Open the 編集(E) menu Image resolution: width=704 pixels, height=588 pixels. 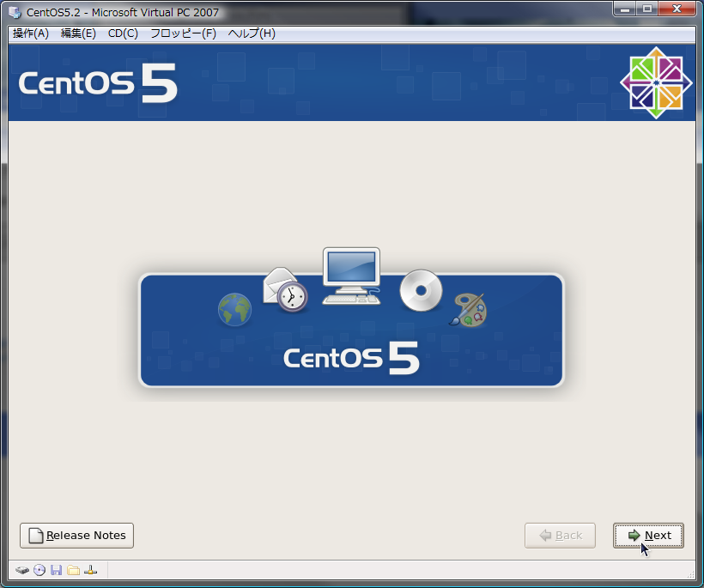click(78, 33)
